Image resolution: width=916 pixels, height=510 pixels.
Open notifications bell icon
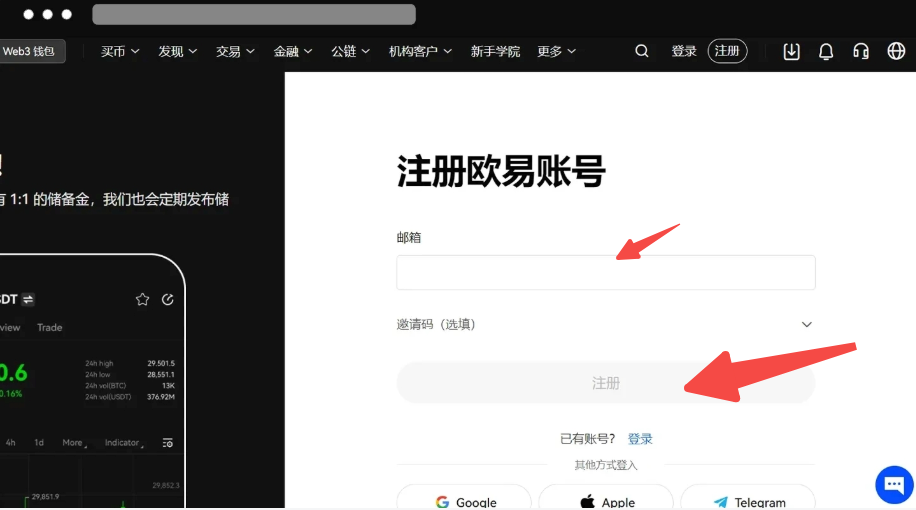[x=826, y=51]
